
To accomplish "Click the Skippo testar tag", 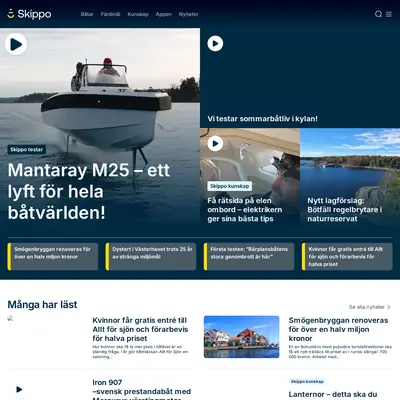I will [27, 149].
